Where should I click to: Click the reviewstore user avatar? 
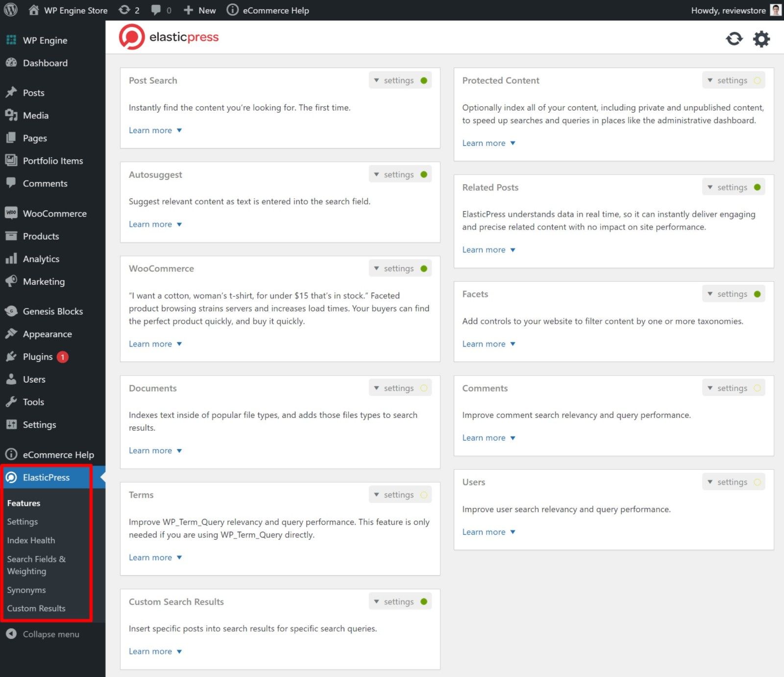tap(776, 10)
